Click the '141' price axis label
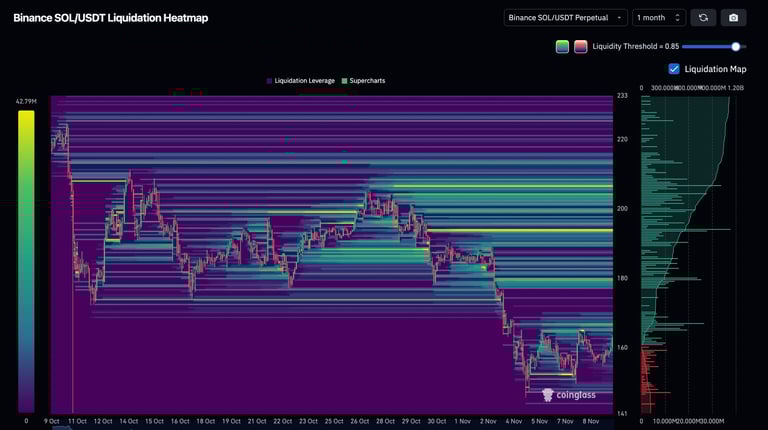Image resolution: width=768 pixels, height=430 pixels. 622,414
